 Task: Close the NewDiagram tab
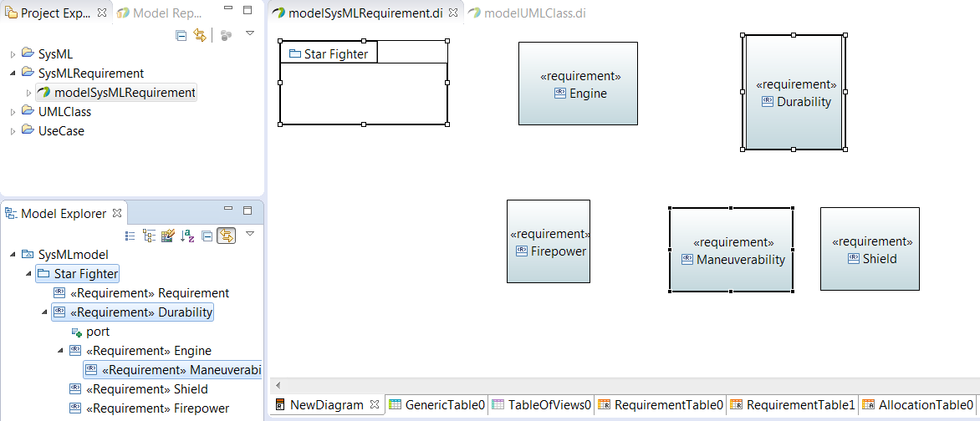tap(375, 405)
